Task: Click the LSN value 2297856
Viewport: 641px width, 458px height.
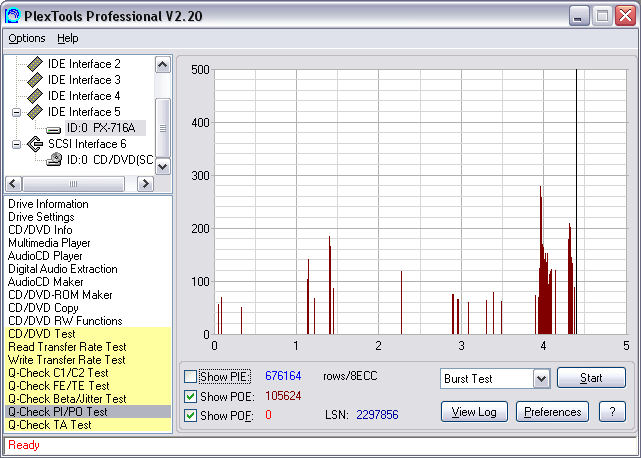Action: tap(377, 415)
